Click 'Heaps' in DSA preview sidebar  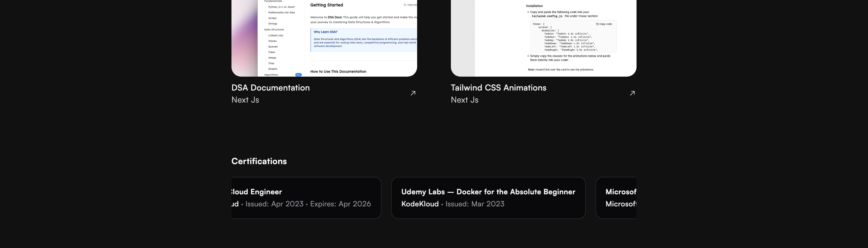(272, 58)
